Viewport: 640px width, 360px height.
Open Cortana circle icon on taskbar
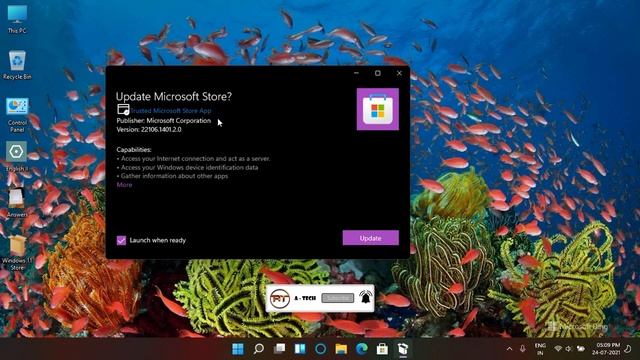pos(321,349)
